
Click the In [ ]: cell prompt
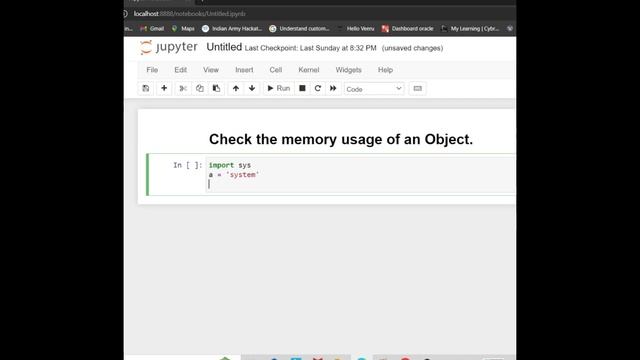pos(187,165)
